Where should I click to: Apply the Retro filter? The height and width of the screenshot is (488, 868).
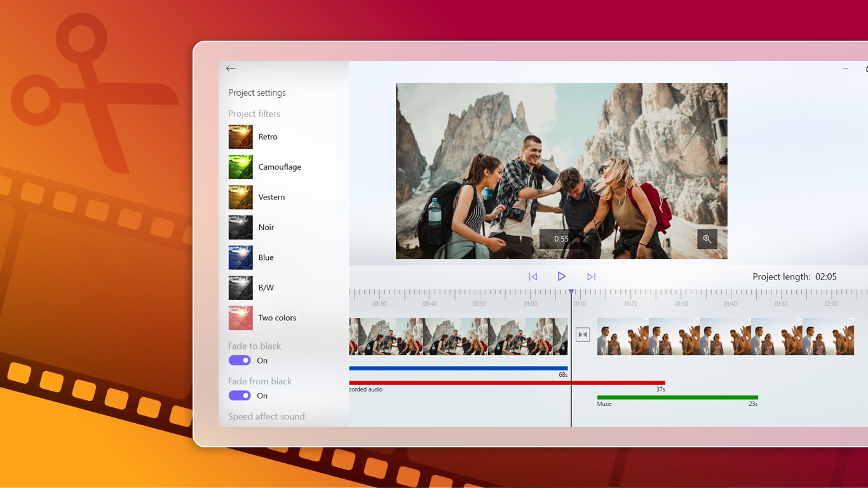pyautogui.click(x=268, y=137)
